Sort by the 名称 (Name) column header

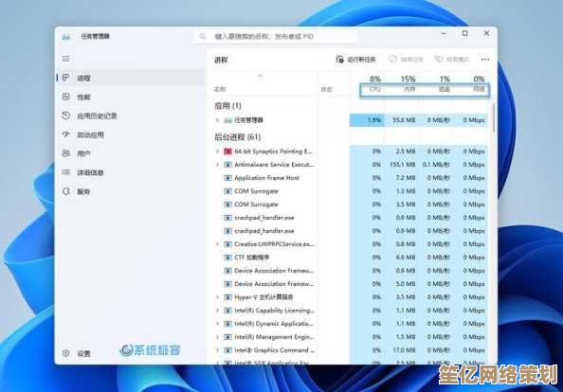pyautogui.click(x=220, y=89)
